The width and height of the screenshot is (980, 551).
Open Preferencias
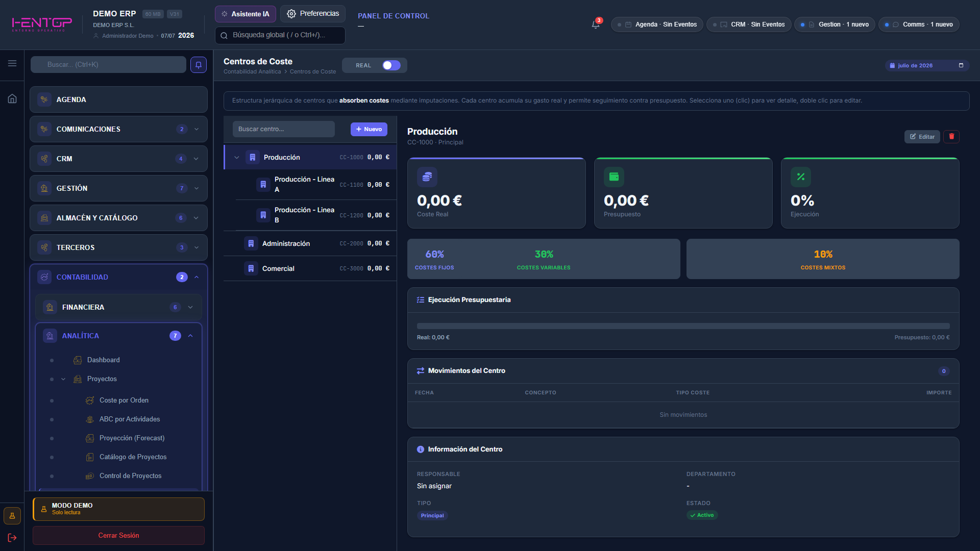pyautogui.click(x=313, y=14)
